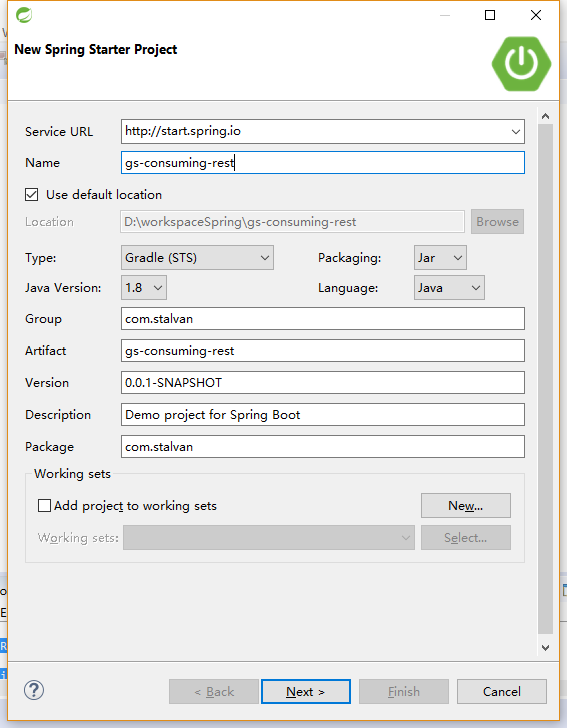
Task: Open the help question mark icon
Action: pos(34,690)
